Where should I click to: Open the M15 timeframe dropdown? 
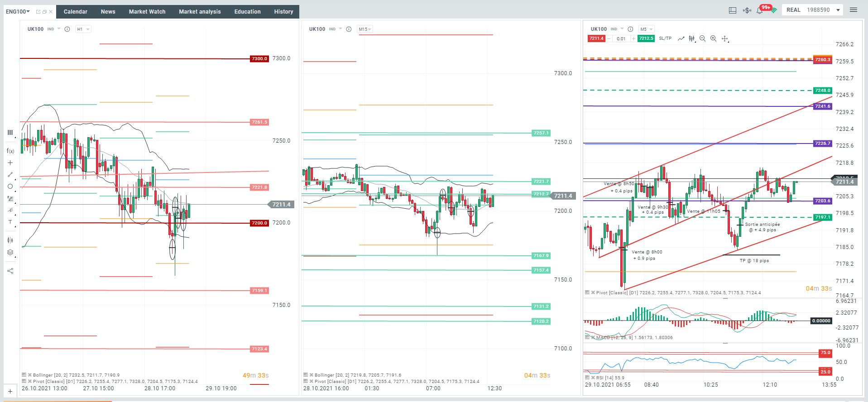point(365,29)
